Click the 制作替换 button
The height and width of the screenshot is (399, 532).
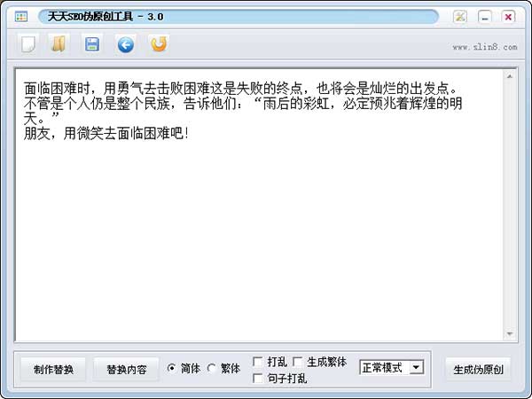click(53, 370)
